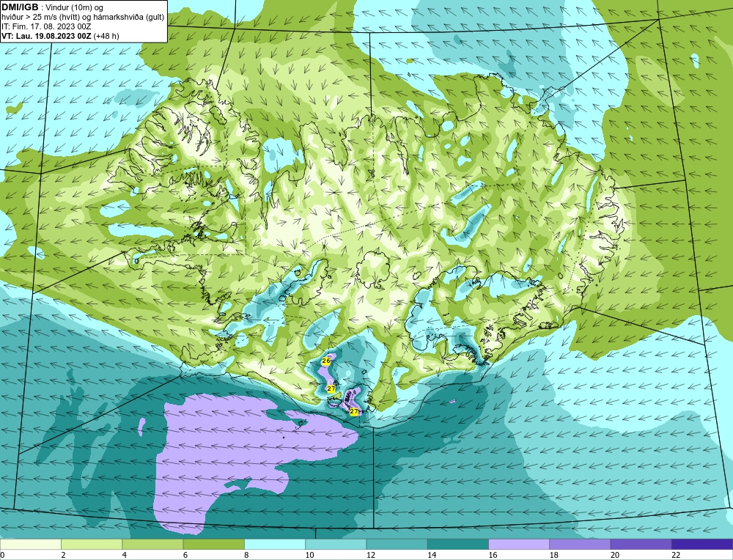Click the 6–8 m/s dark green legend swatch

pos(213,544)
